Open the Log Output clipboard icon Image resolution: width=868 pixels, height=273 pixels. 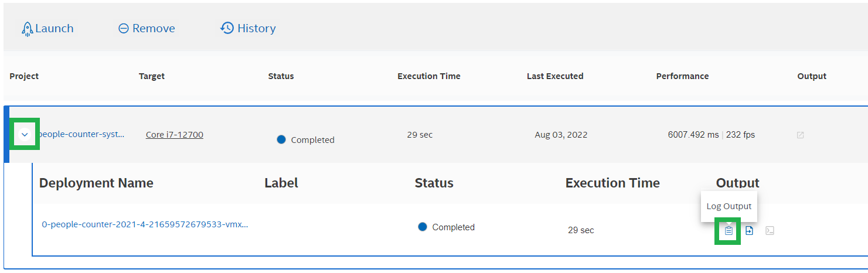(x=728, y=231)
